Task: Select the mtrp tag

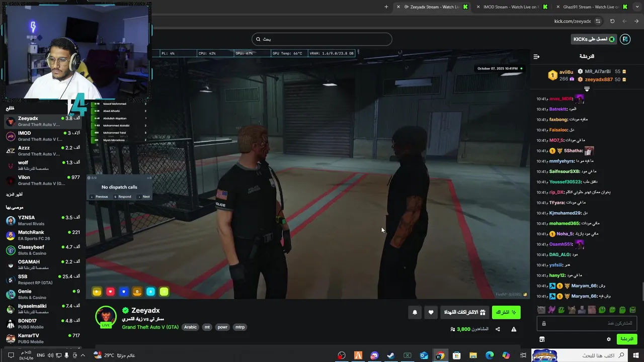Action: tap(240, 327)
